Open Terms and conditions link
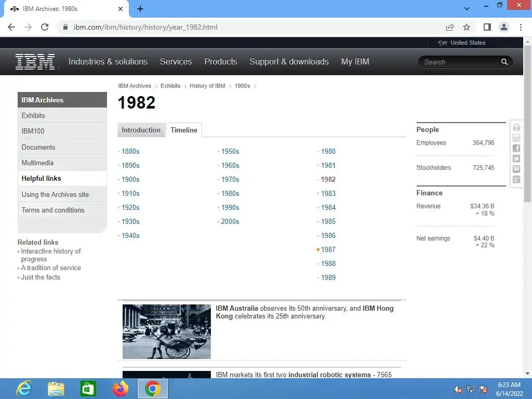This screenshot has width=532, height=399. 62,210
